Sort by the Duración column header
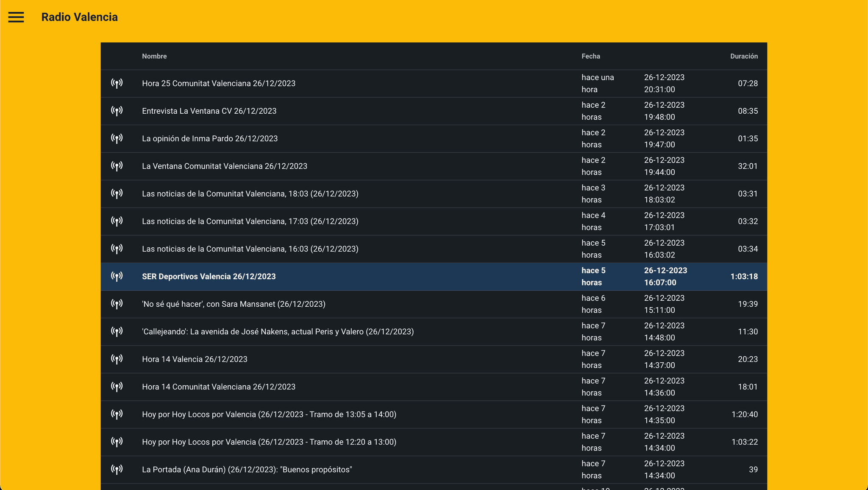868x490 pixels. click(743, 56)
